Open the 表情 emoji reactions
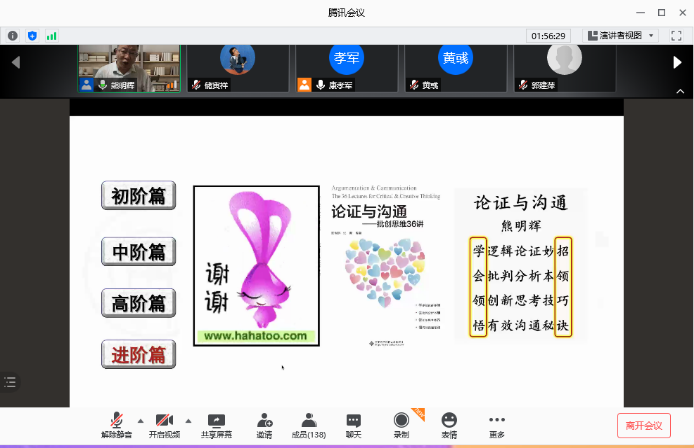The width and height of the screenshot is (694, 448). (449, 424)
